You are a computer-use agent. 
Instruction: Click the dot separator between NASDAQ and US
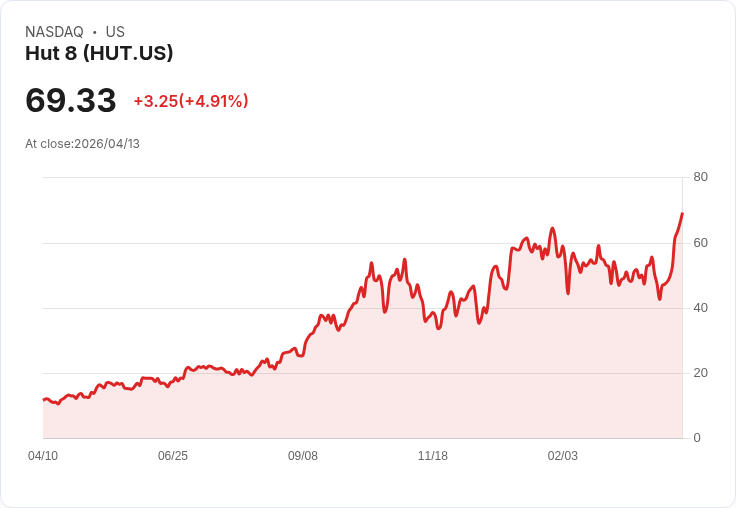pyautogui.click(x=94, y=32)
